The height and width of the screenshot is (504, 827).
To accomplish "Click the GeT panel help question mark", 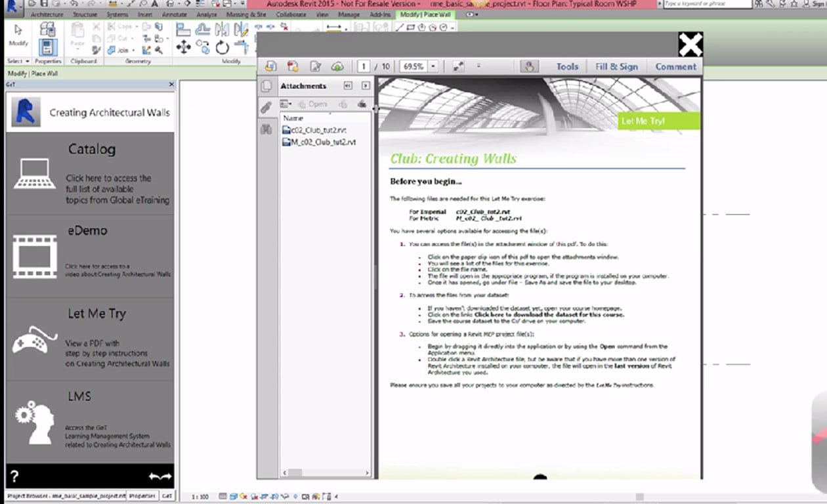I will click(14, 476).
